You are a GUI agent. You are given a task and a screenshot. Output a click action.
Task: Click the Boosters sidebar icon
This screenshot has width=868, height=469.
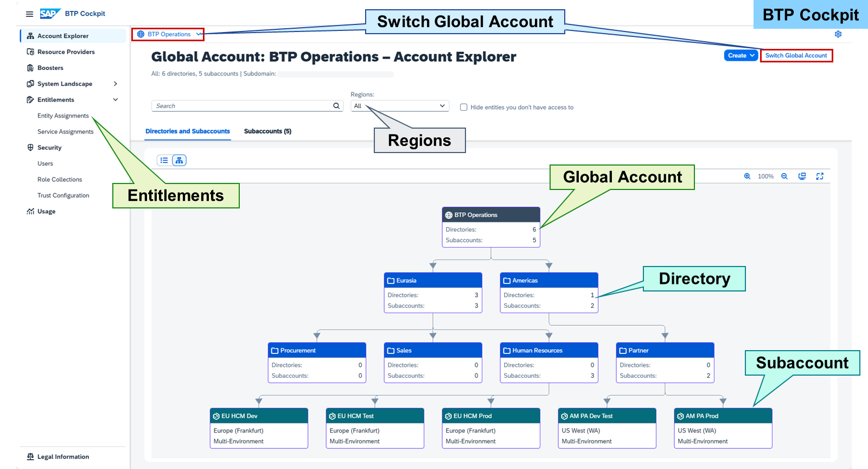click(30, 68)
